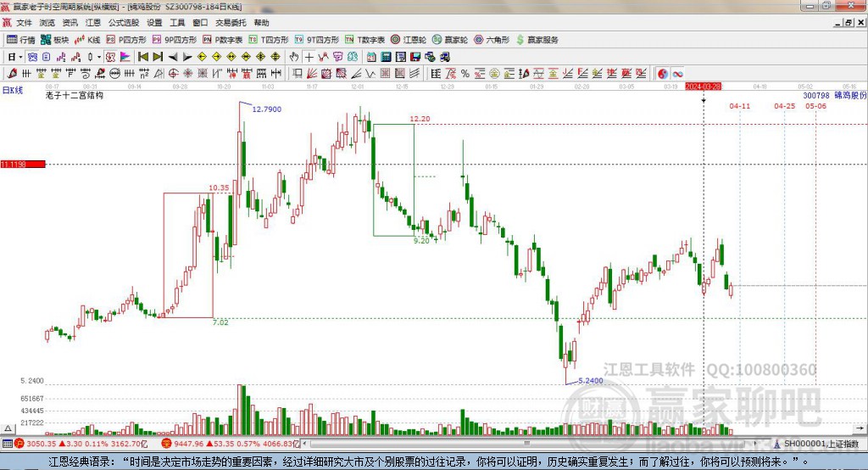Click the 5.2400 low price label

point(591,380)
